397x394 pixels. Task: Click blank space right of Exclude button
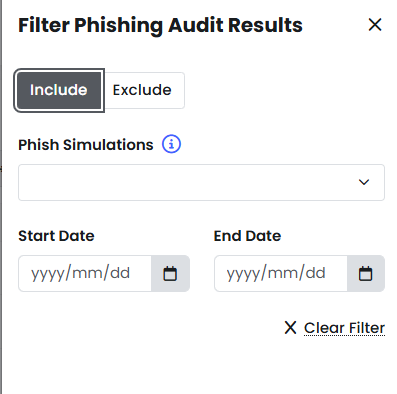click(285, 90)
